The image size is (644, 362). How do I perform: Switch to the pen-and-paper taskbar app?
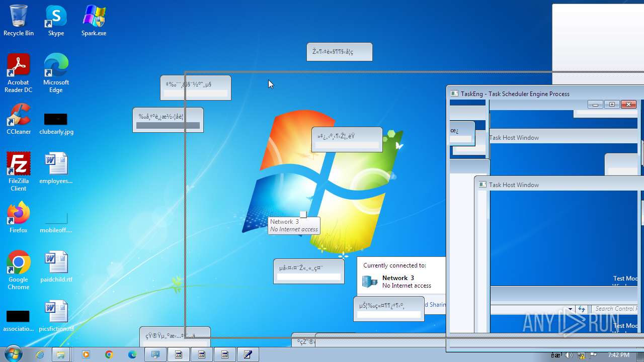248,354
